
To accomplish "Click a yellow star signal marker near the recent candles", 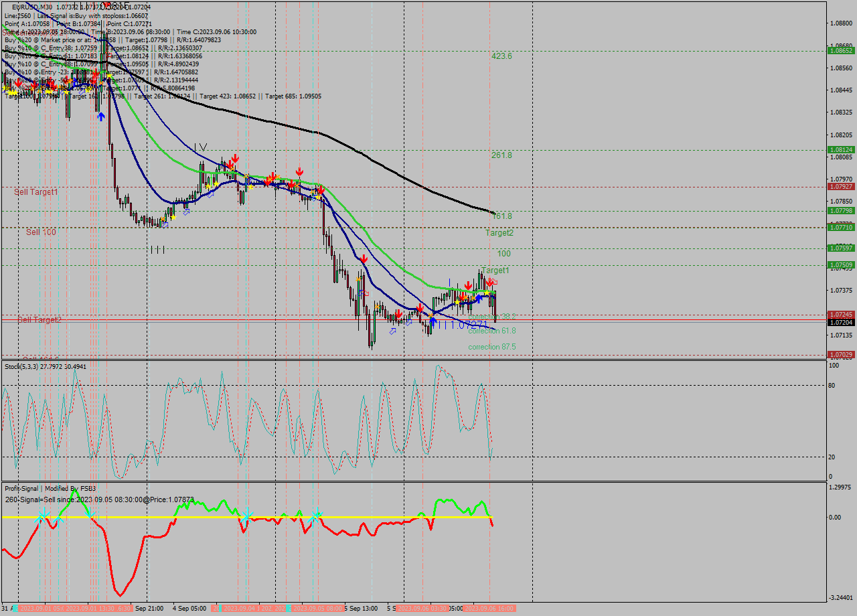I will (487, 293).
